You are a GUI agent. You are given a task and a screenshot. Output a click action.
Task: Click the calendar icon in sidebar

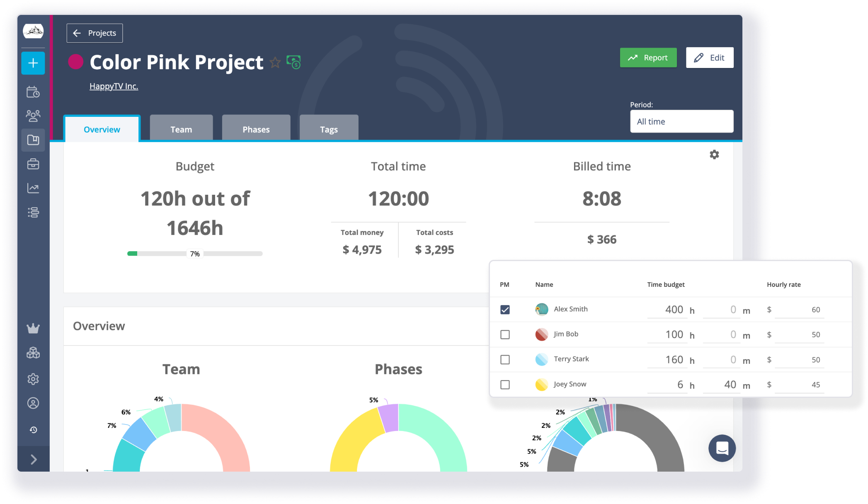pos(34,91)
